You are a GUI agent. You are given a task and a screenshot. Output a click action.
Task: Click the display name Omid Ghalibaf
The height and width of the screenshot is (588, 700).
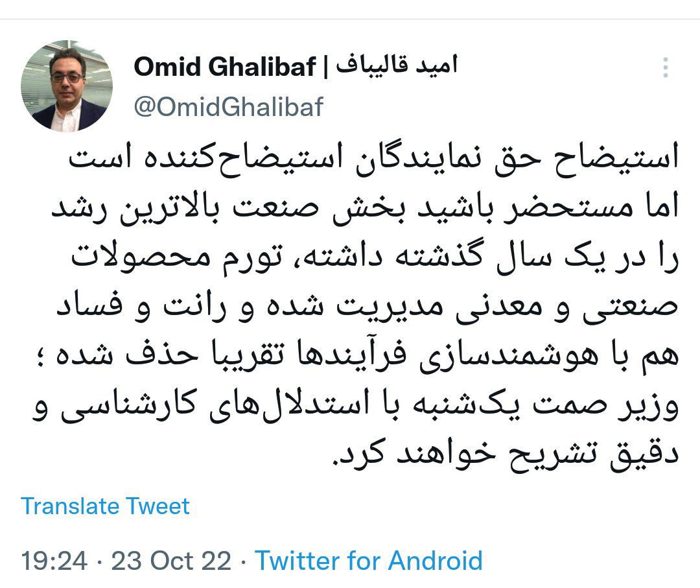point(225,66)
